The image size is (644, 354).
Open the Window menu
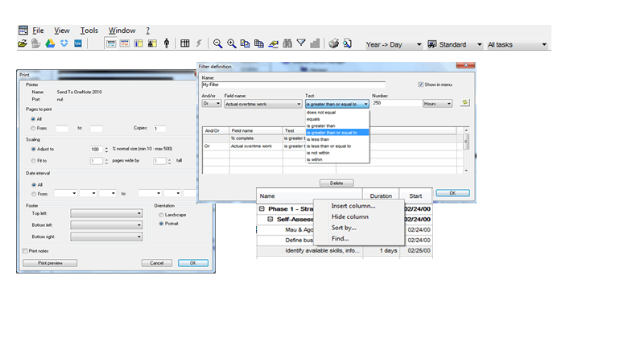122,31
